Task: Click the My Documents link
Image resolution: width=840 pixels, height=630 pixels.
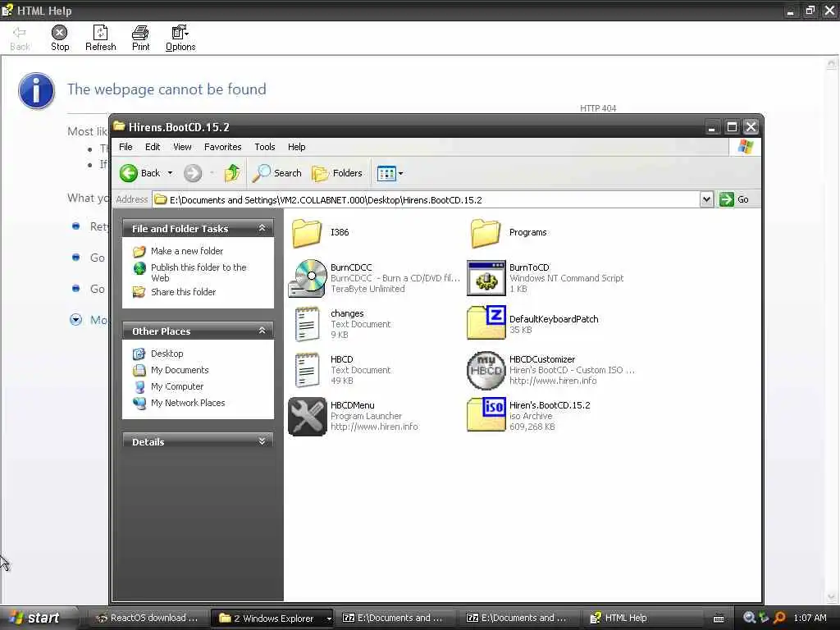Action: [x=180, y=370]
